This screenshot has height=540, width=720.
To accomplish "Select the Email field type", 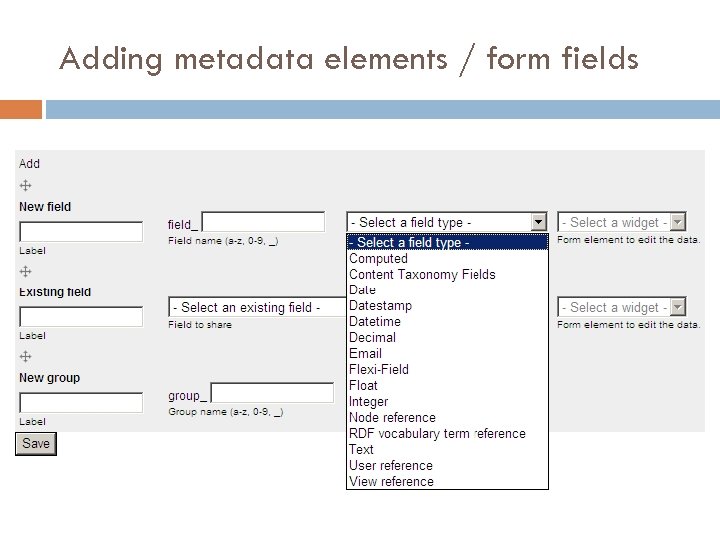I will pos(365,353).
